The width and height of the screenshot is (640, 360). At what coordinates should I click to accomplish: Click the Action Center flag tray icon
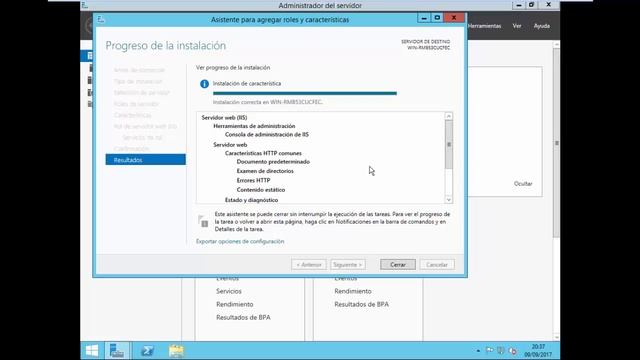tap(489, 350)
